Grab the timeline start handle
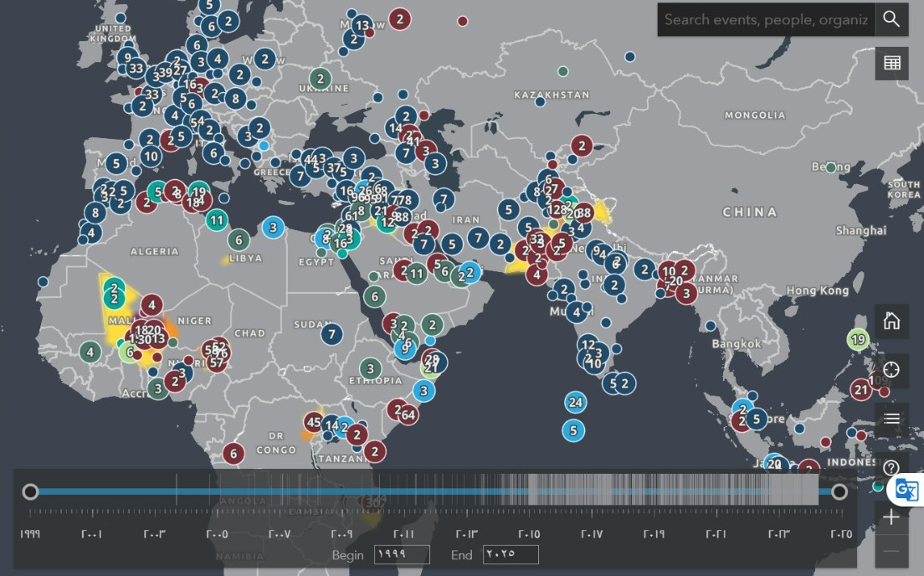This screenshot has width=924, height=576. click(x=30, y=491)
